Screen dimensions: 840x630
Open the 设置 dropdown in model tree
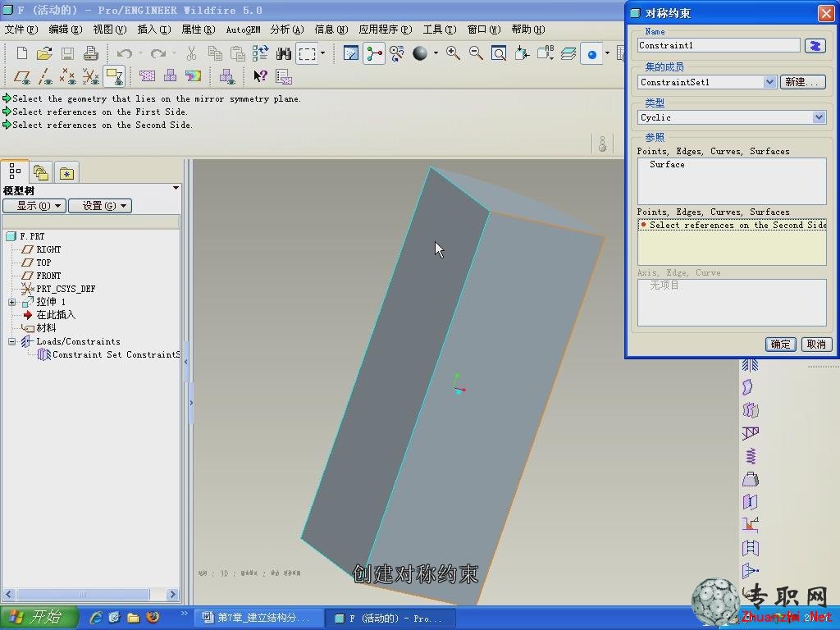point(99,206)
